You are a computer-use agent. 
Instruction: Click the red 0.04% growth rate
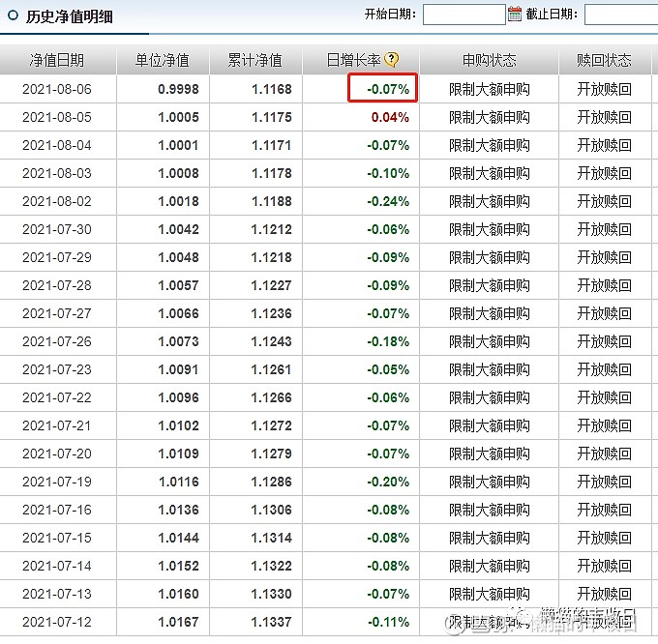[x=390, y=117]
